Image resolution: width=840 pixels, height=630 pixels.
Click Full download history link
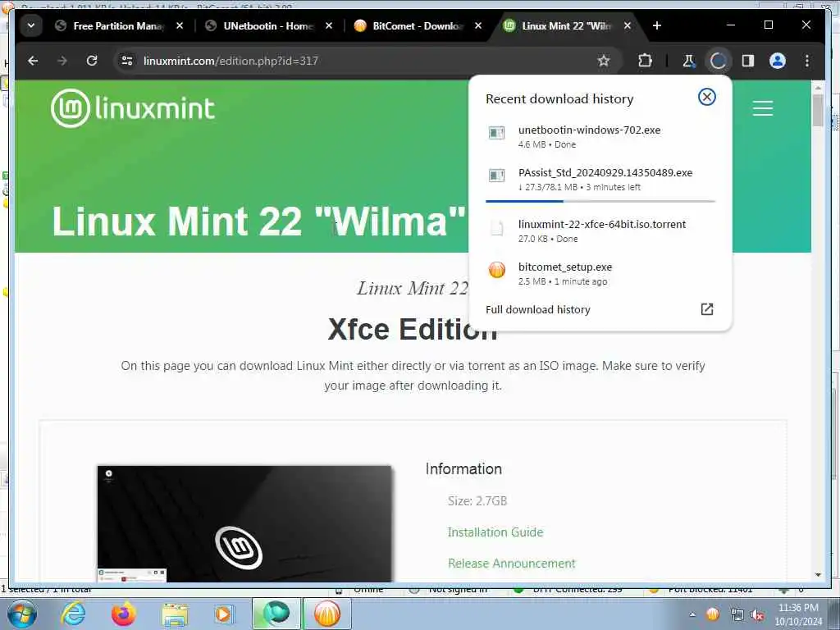[538, 309]
